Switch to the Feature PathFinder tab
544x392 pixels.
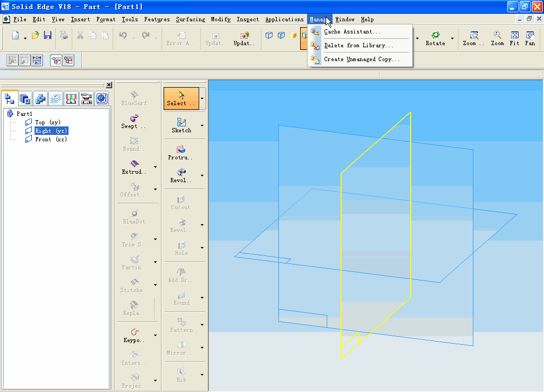(x=10, y=98)
